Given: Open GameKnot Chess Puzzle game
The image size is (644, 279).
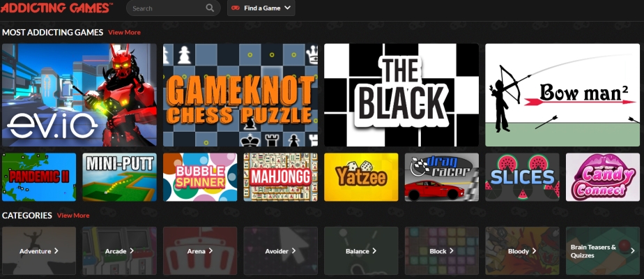Looking at the screenshot, I should coord(240,95).
